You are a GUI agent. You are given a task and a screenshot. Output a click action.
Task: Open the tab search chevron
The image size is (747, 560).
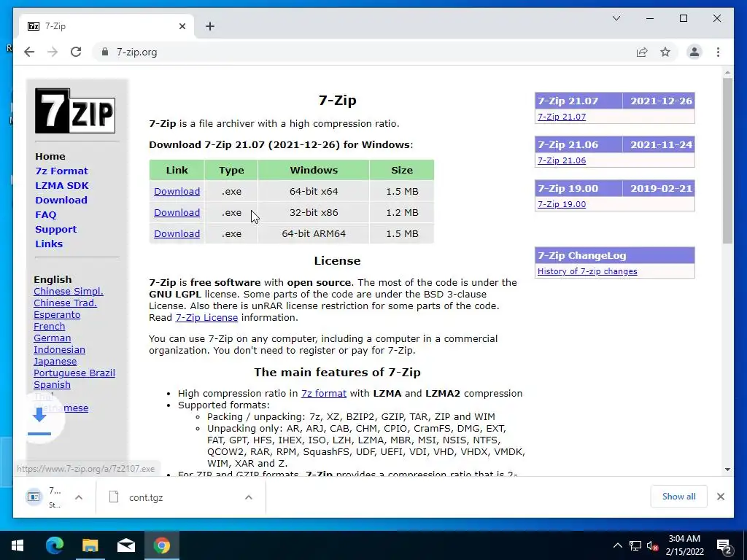coord(616,18)
